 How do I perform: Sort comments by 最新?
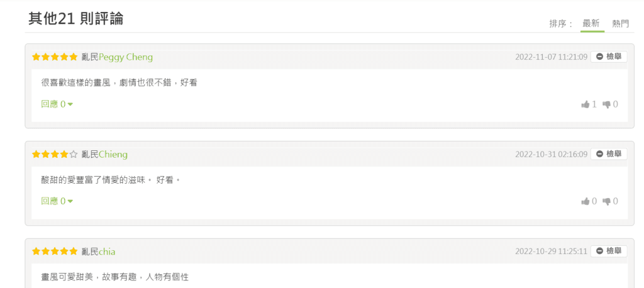pyautogui.click(x=592, y=24)
